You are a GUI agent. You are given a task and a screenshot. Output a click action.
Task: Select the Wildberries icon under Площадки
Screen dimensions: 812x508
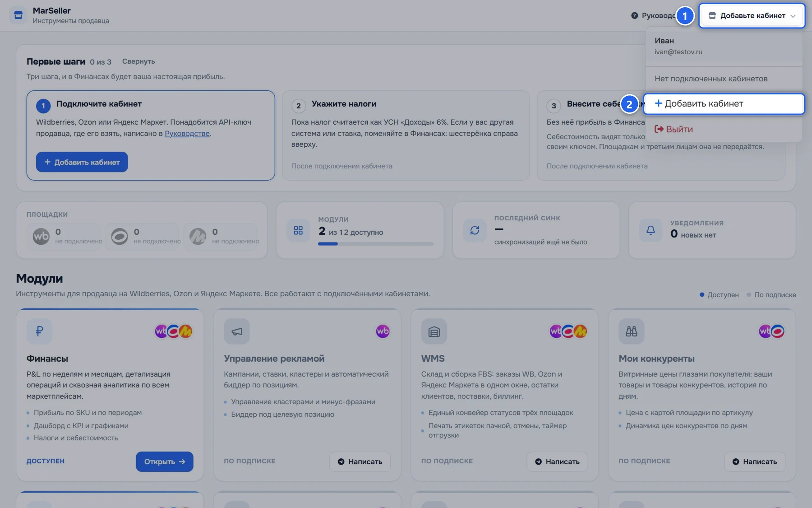click(41, 236)
